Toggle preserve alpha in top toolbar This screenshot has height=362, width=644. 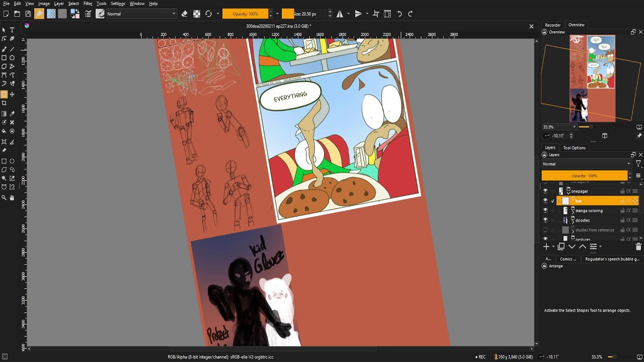point(197,14)
